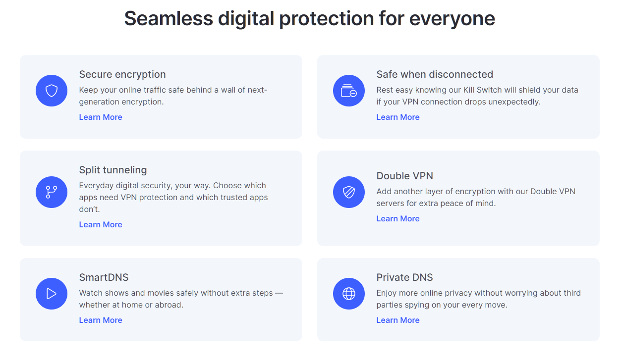Click the Split tunneling description text
Viewport: 622px width, 364px height.
[x=173, y=197]
